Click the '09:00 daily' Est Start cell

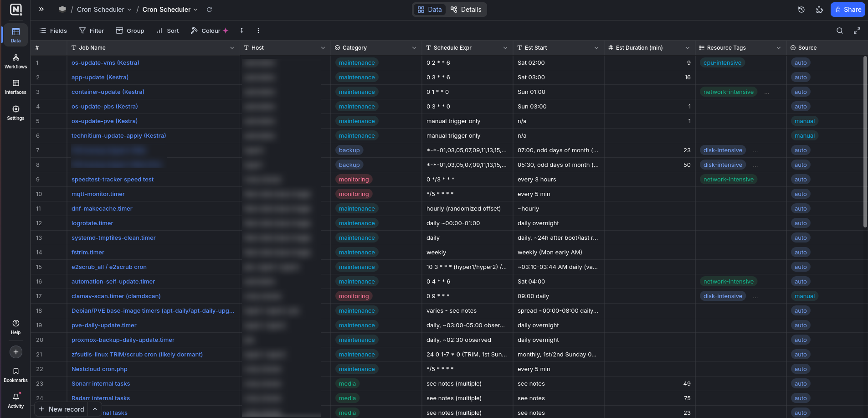(x=559, y=296)
